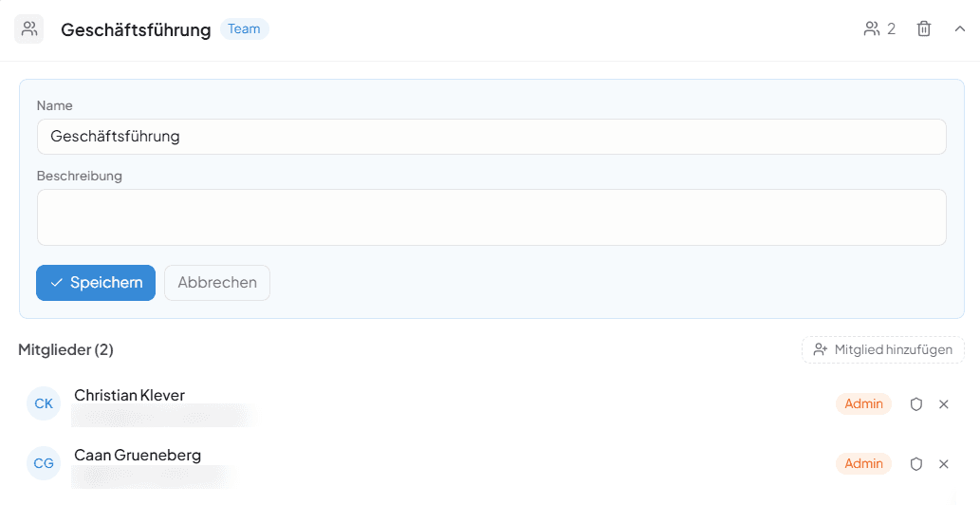The image size is (980, 505).
Task: Toggle admin shield for Christian Klever
Action: 916,404
